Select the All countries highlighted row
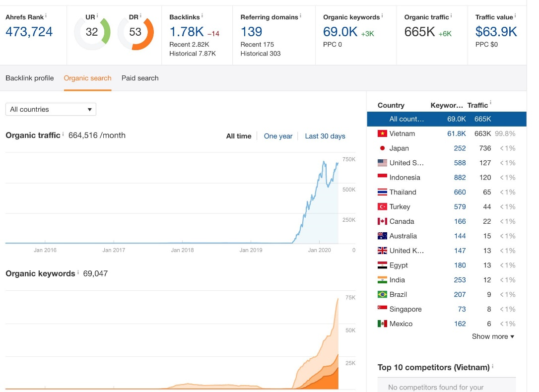This screenshot has height=392, width=539. (446, 119)
